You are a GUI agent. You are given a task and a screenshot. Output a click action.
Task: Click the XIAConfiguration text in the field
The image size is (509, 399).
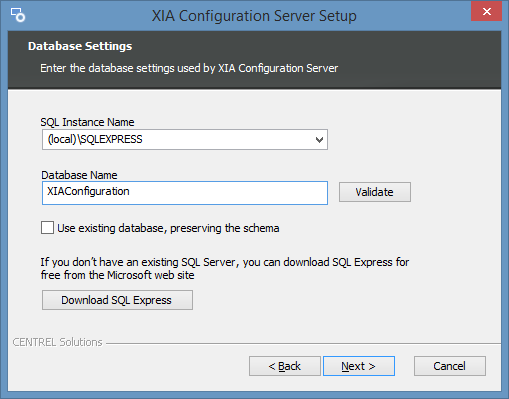click(x=88, y=191)
